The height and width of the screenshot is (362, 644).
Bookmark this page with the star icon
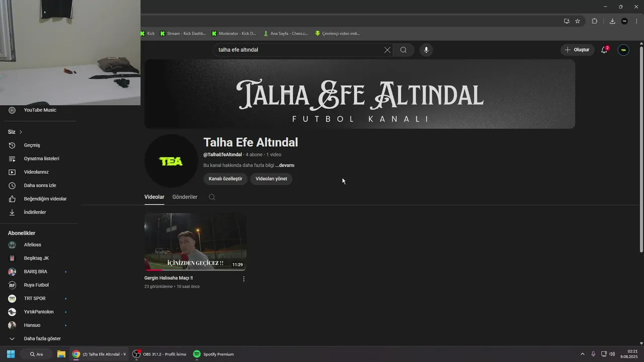coord(578,21)
